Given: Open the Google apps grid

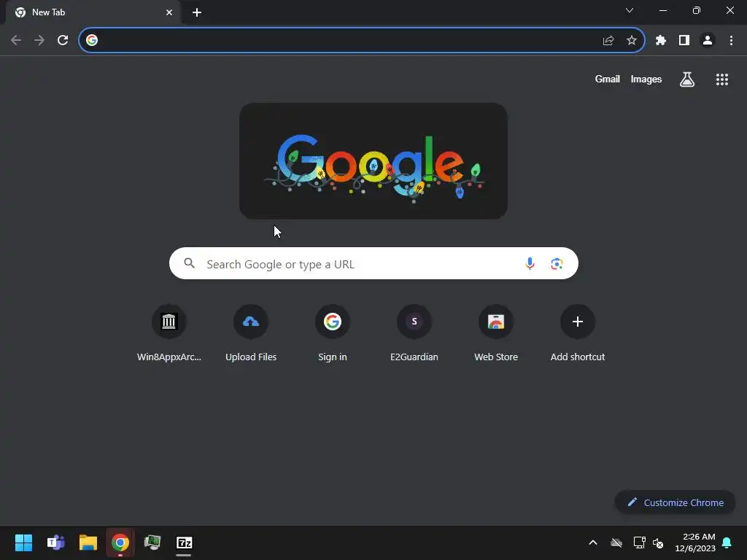Looking at the screenshot, I should [x=722, y=79].
